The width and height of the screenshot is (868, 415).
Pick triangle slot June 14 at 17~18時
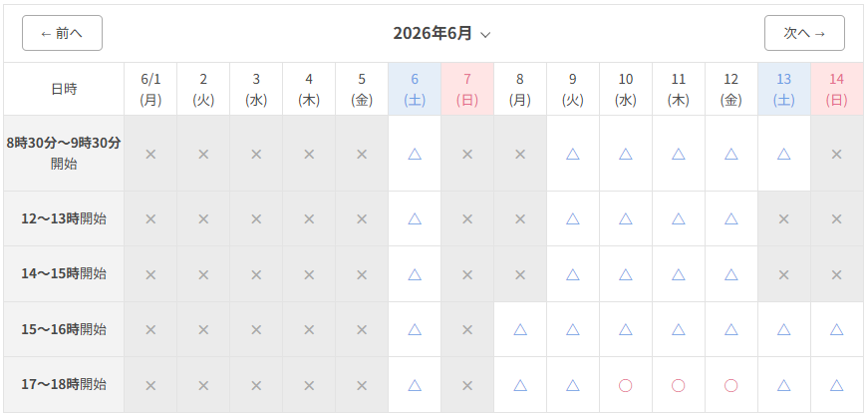tap(836, 385)
